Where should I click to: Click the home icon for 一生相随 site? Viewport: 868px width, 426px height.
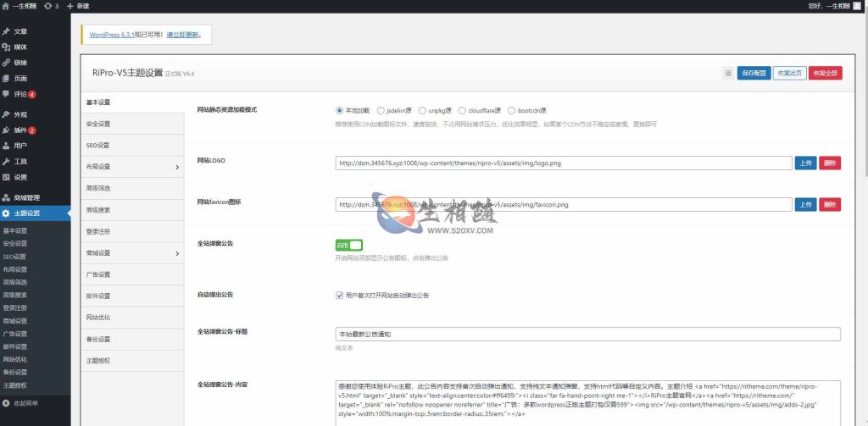coord(6,6)
